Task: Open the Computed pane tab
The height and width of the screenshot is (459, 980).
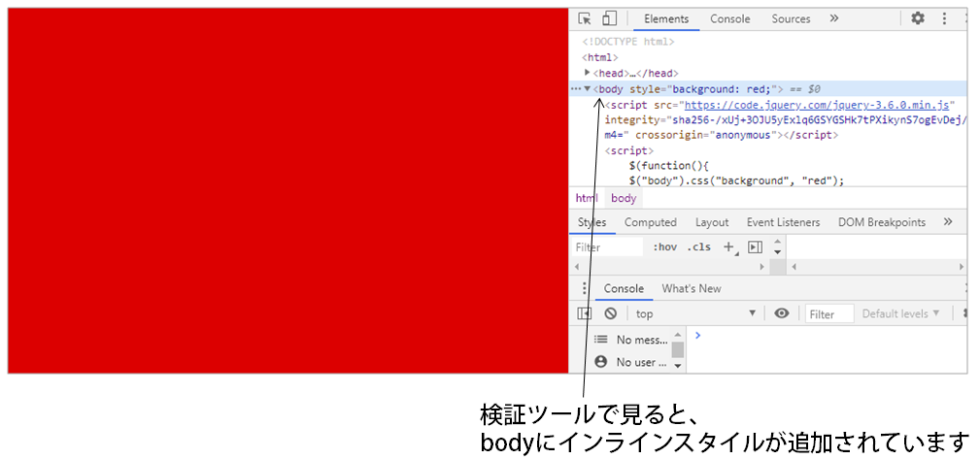Action: pos(650,222)
